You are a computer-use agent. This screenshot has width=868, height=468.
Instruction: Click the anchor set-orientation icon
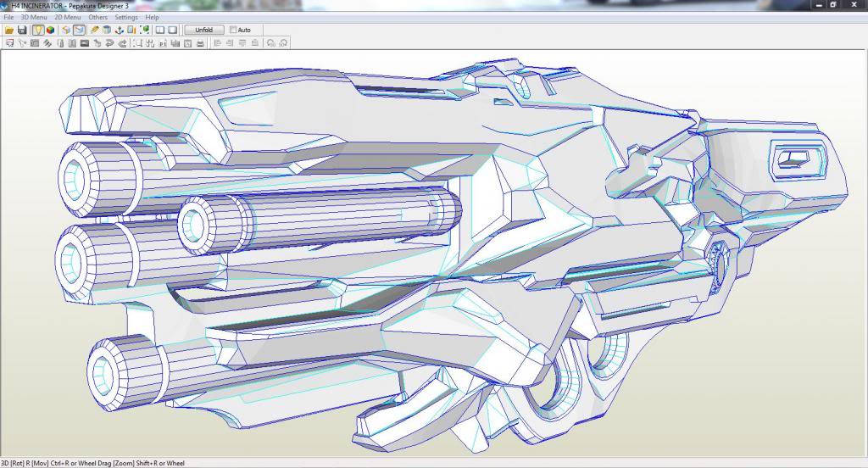pyautogui.click(x=119, y=30)
